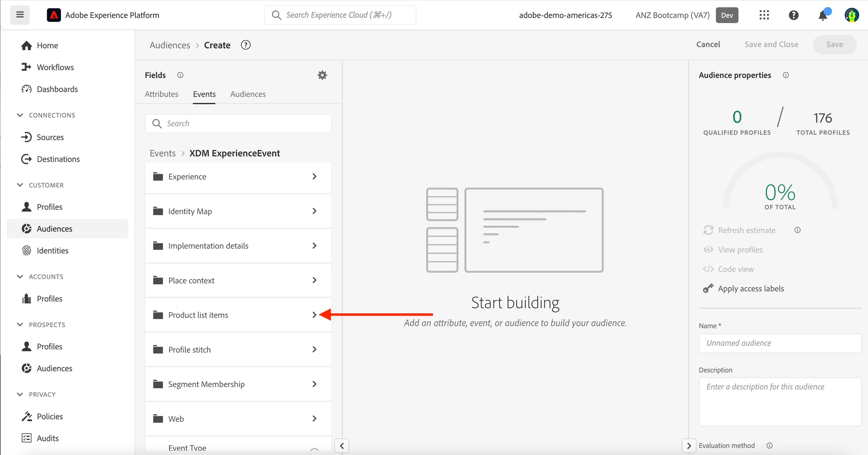Open Fields settings gear icon
868x455 pixels.
[322, 75]
